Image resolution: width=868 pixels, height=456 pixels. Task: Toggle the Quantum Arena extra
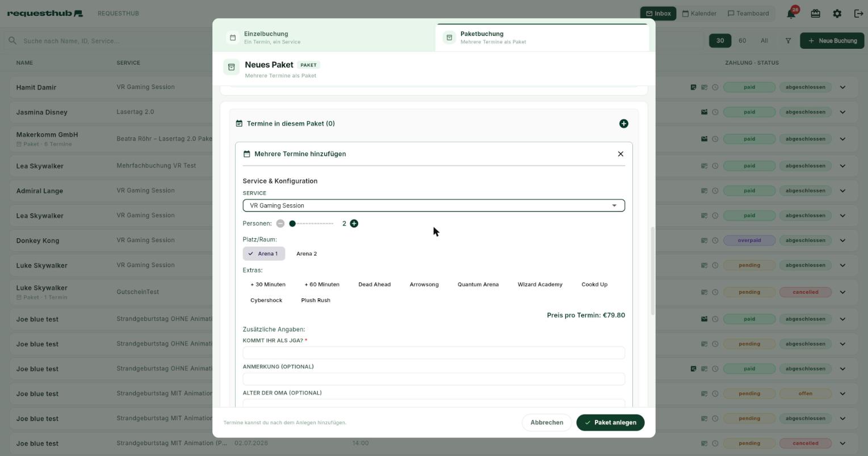tap(478, 285)
